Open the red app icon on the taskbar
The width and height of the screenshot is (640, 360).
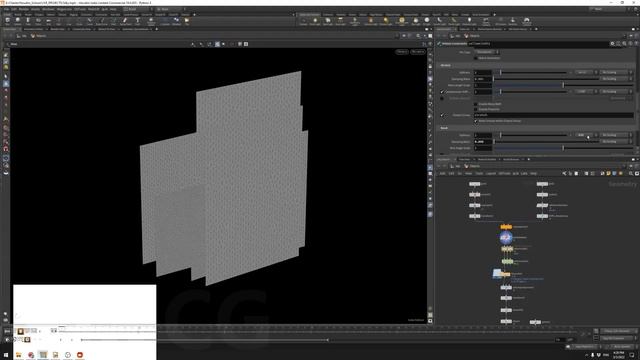(x=80, y=355)
